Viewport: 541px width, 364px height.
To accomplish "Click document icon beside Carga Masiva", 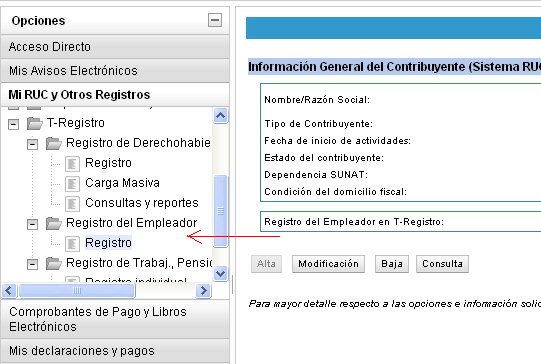I will [72, 184].
